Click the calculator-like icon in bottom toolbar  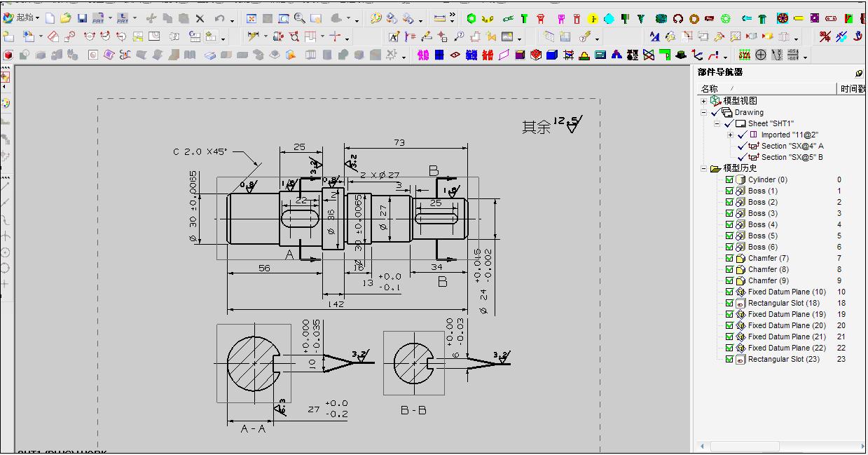click(600, 55)
